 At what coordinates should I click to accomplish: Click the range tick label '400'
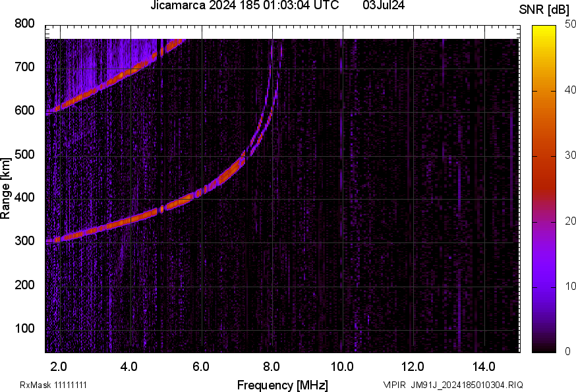24,198
